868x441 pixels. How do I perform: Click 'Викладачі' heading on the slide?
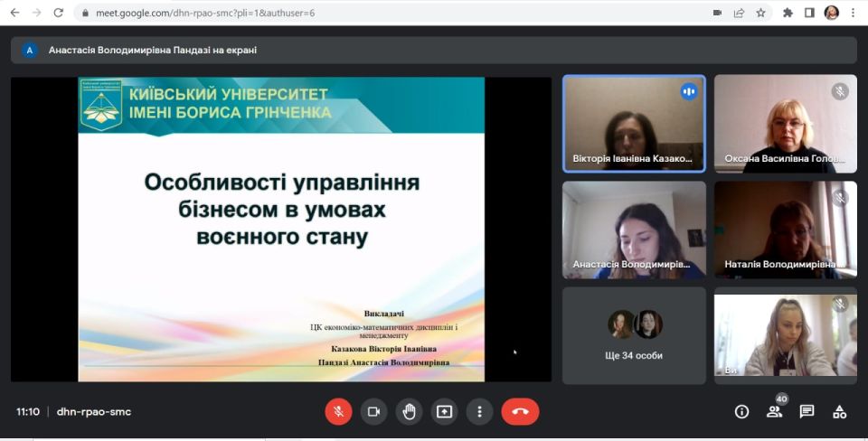(x=383, y=314)
